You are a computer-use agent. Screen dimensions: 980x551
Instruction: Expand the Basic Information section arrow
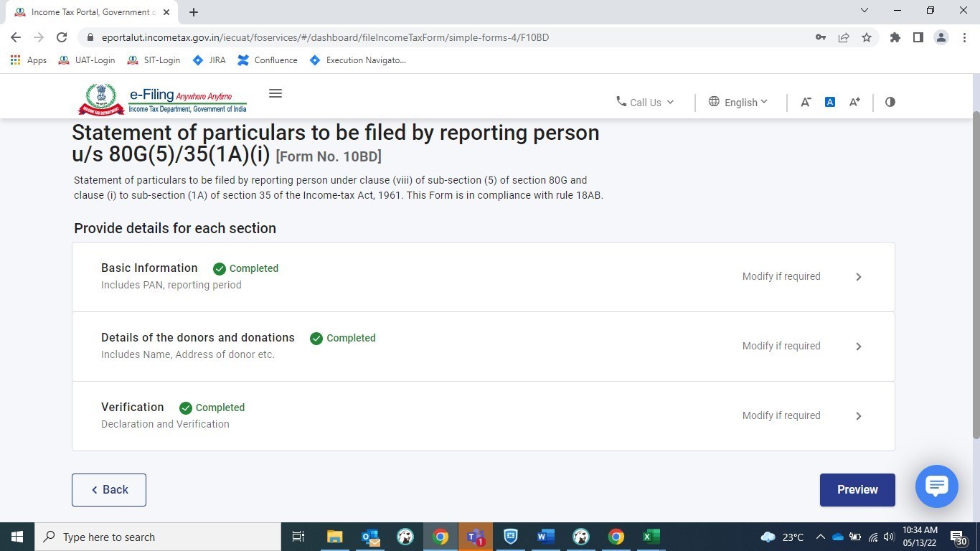[x=858, y=277]
